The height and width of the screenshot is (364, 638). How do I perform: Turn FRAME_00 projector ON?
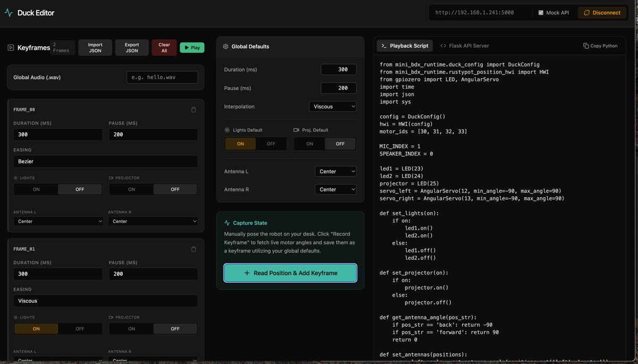131,189
